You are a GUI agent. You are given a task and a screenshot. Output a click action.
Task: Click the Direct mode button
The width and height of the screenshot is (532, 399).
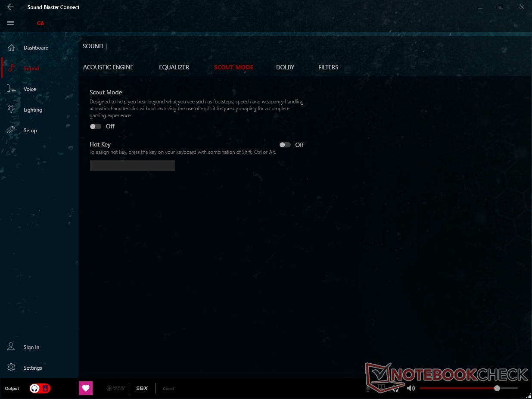(168, 388)
